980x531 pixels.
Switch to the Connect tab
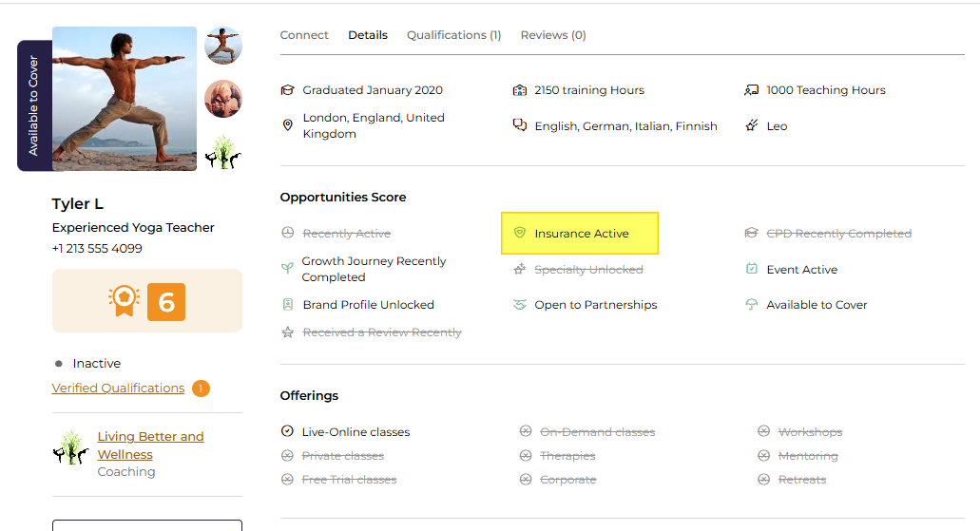[304, 35]
